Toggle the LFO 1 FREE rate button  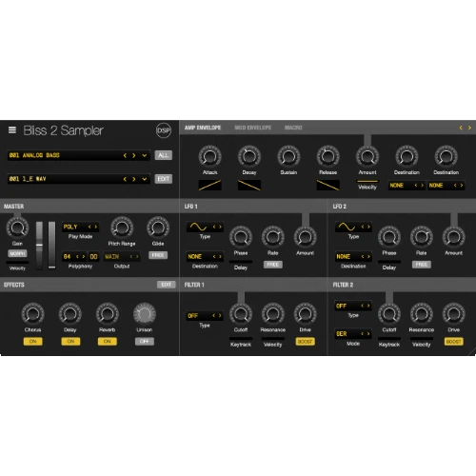tap(273, 265)
